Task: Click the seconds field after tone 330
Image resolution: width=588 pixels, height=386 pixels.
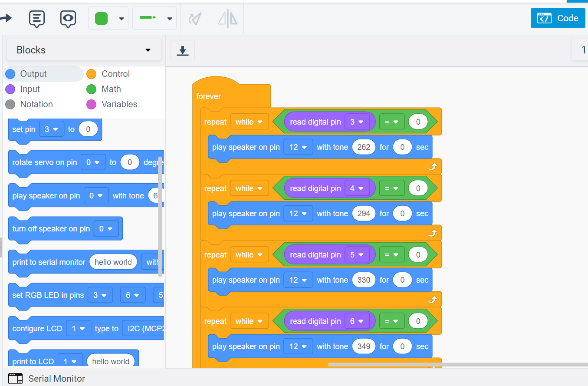Action: pyautogui.click(x=402, y=280)
